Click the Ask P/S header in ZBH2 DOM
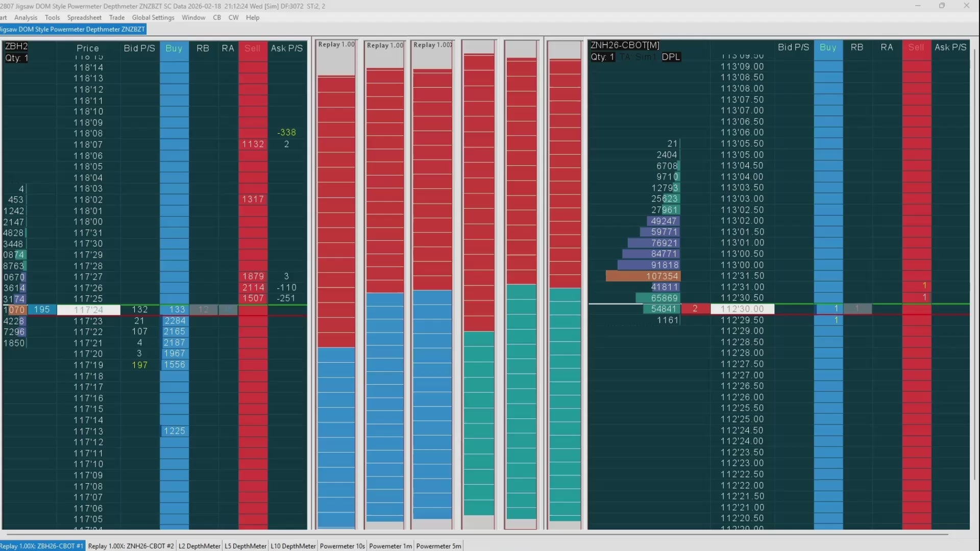980x551 pixels. tap(287, 48)
